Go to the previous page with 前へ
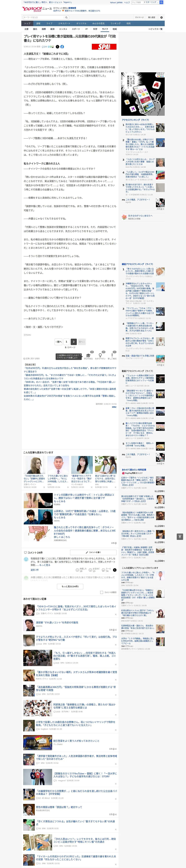Image resolution: width=186 pixels, height=868 pixels. pos(58,342)
